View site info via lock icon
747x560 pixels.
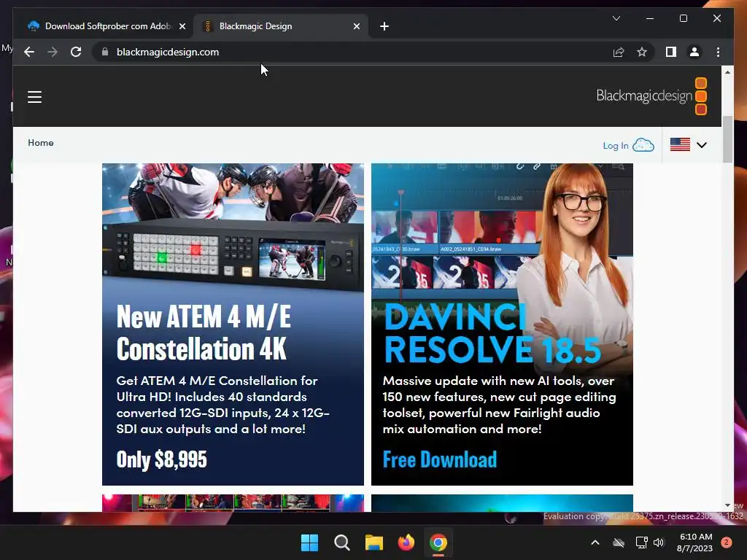[x=105, y=52]
